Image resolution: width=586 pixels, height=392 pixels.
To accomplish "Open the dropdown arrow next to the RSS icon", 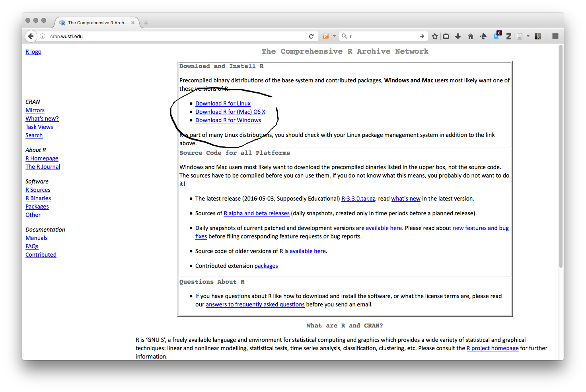I will (x=334, y=36).
